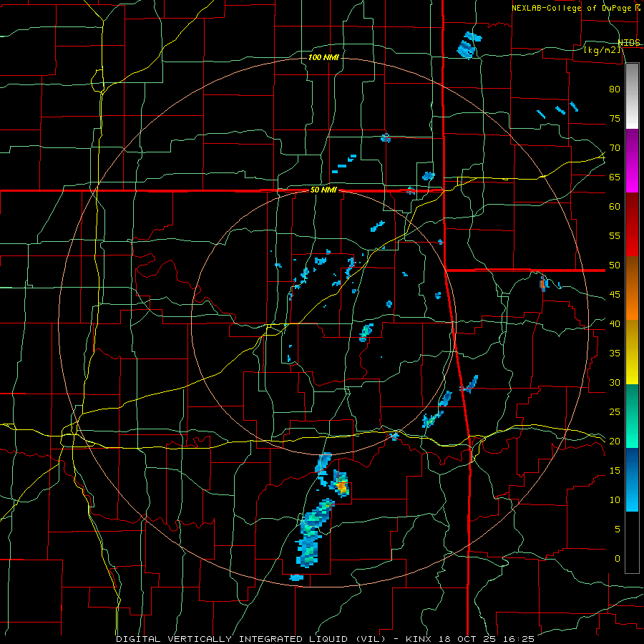The width and height of the screenshot is (644, 644).
Task: Click the 45 value on the VIL legend
Action: tap(615, 295)
